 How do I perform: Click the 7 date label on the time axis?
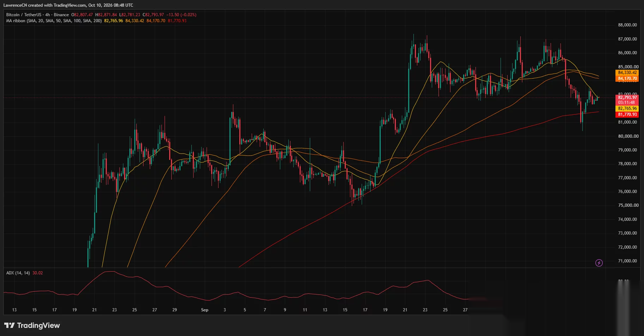[x=265, y=310]
